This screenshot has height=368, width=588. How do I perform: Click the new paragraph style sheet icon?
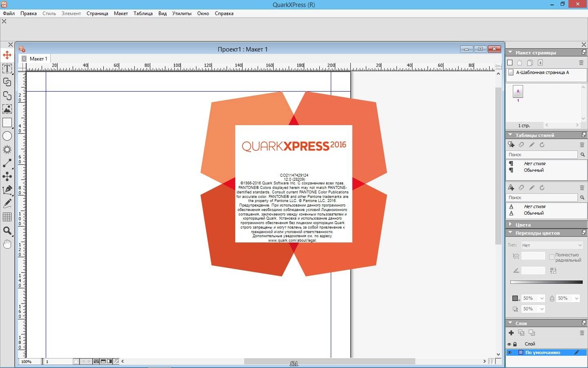tap(511, 145)
